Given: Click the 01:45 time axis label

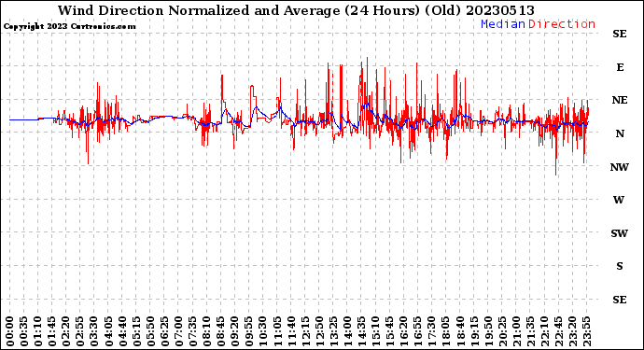Looking at the screenshot, I should tap(52, 331).
